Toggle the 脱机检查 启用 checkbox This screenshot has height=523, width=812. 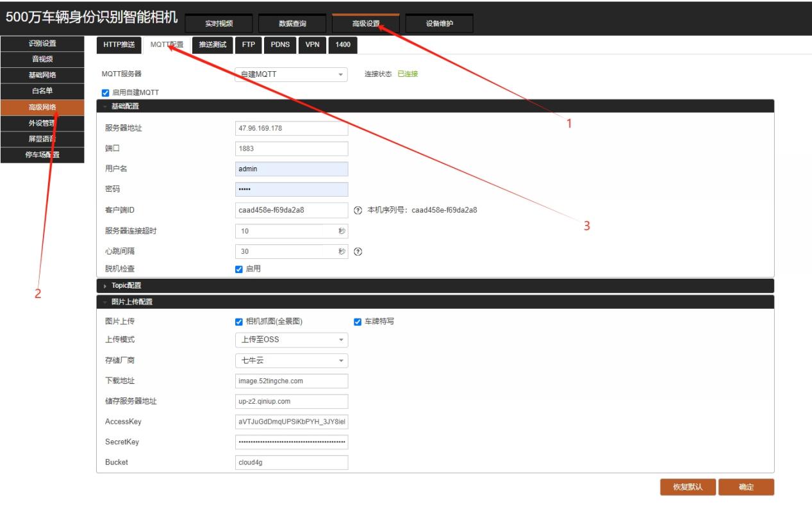pos(240,269)
